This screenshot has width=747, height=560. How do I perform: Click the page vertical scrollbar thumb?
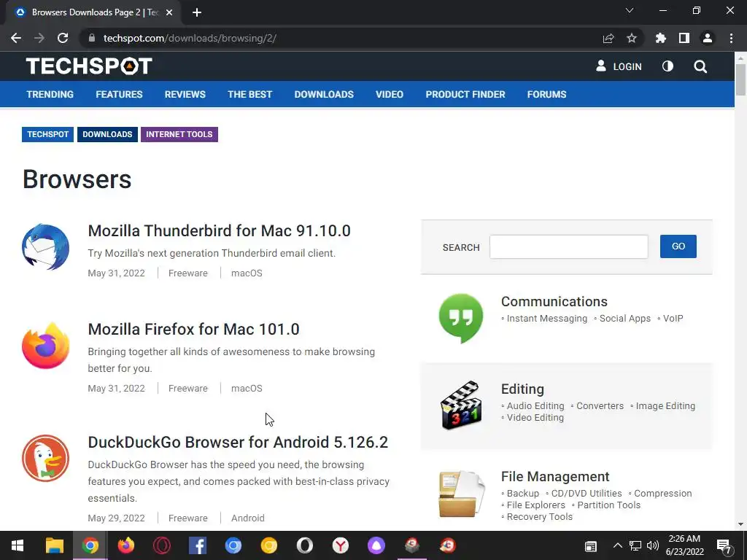click(x=740, y=79)
